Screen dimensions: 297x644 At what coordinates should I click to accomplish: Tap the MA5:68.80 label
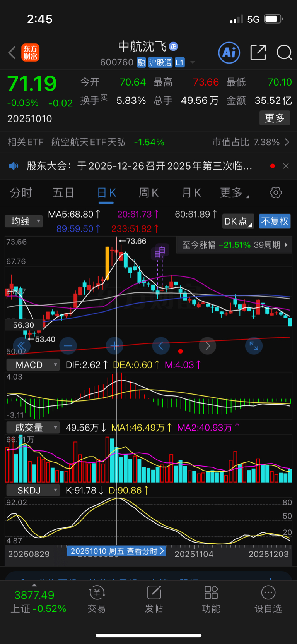(74, 214)
